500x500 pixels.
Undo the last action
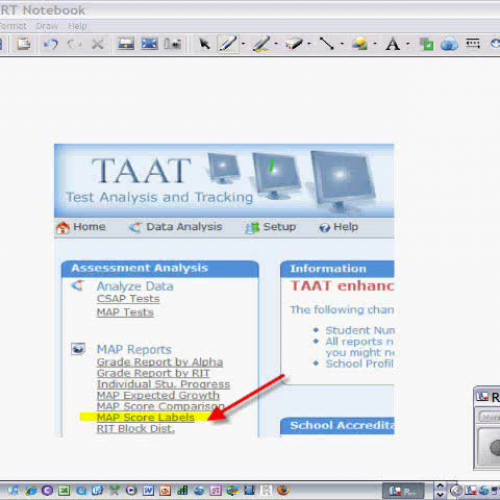(x=51, y=44)
